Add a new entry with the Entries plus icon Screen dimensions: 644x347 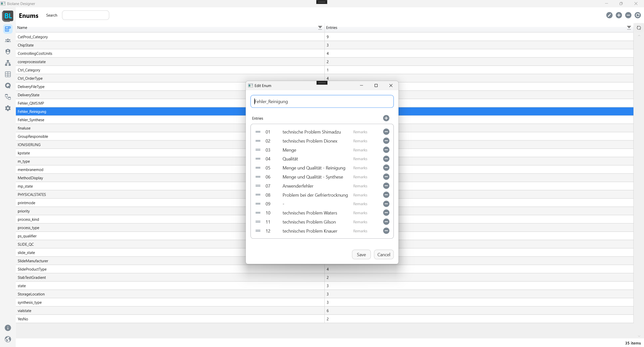[x=386, y=118]
